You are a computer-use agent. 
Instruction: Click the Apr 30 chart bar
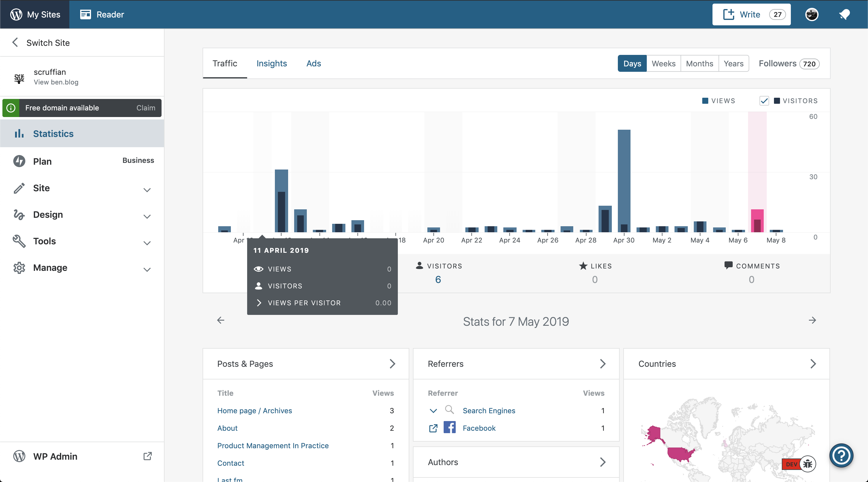click(x=624, y=181)
